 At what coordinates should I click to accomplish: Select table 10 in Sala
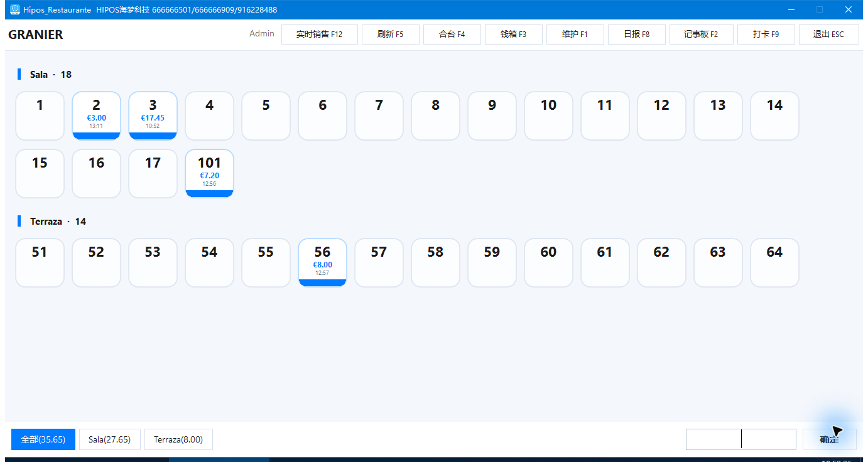(x=549, y=115)
